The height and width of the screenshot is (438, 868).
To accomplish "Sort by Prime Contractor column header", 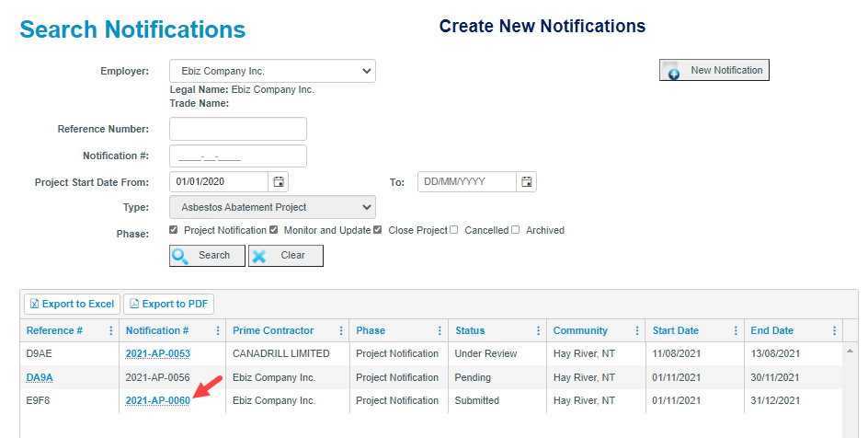I will [x=273, y=330].
